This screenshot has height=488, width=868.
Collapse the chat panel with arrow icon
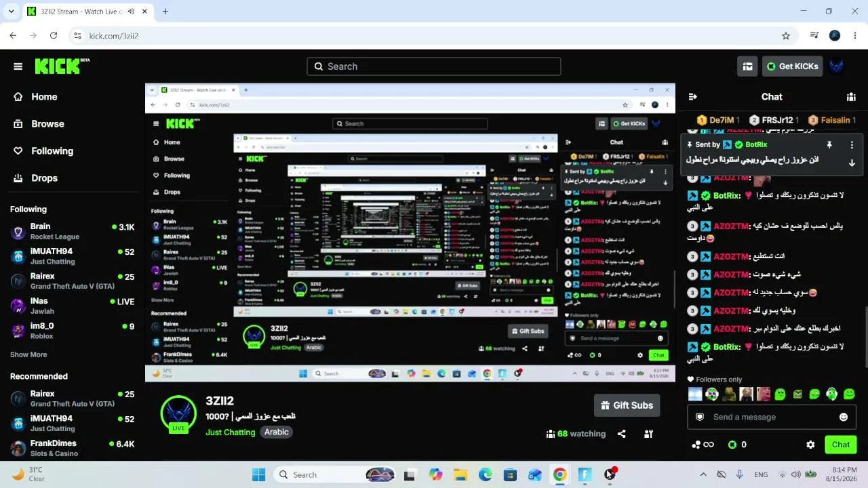[692, 97]
